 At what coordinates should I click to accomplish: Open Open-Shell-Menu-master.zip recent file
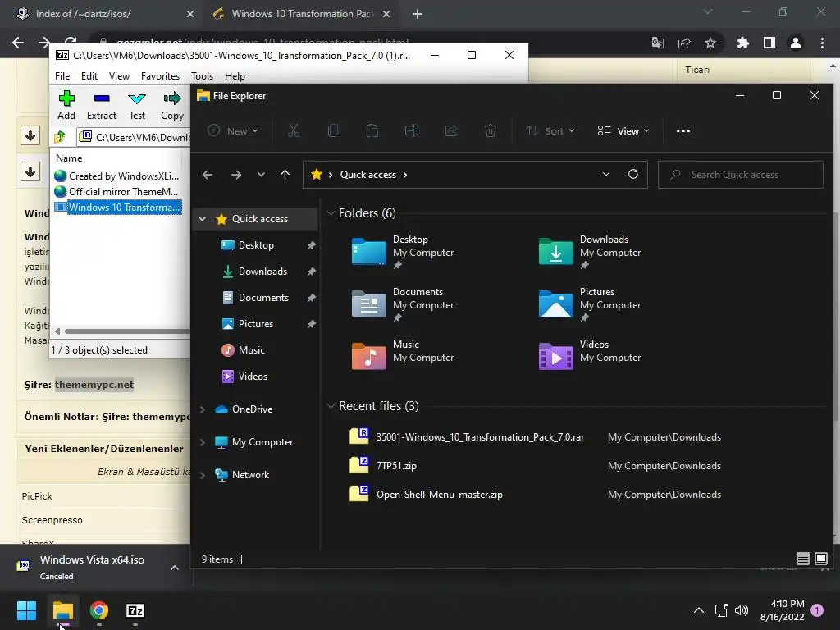tap(440, 495)
